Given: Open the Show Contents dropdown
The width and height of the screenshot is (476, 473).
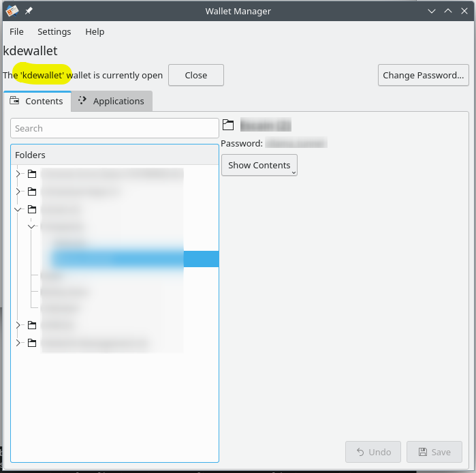Looking at the screenshot, I should coord(259,166).
